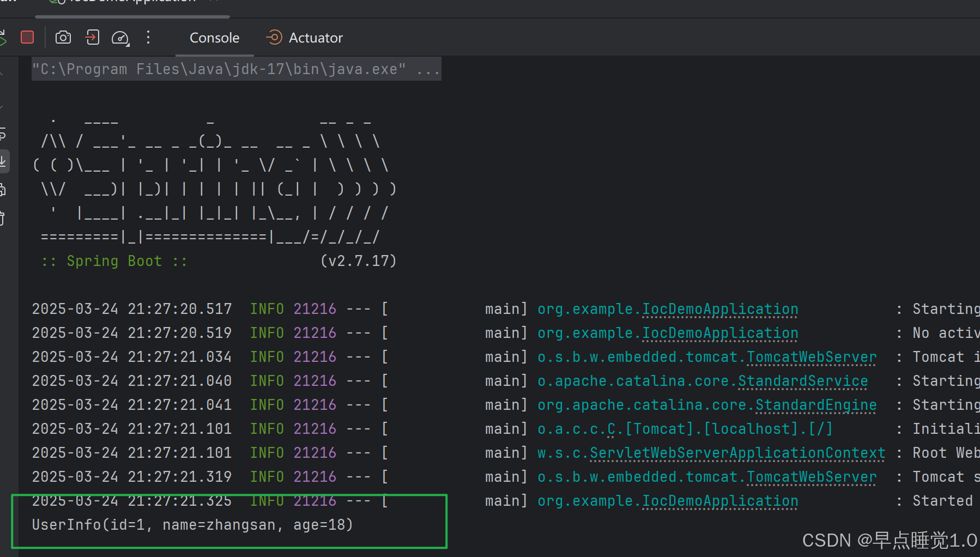Click the UserInfo(id=1, name=zhangsan, age=18) output line
980x557 pixels.
pos(192,525)
